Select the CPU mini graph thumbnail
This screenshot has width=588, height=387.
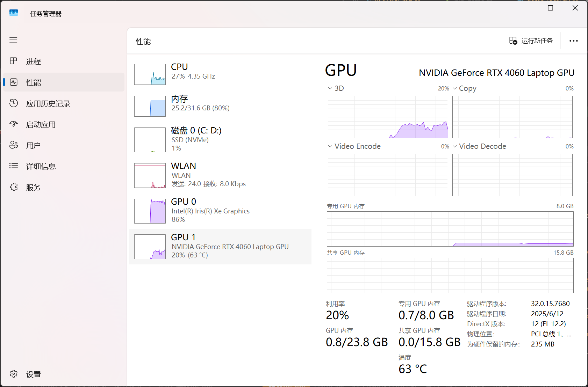tap(150, 74)
